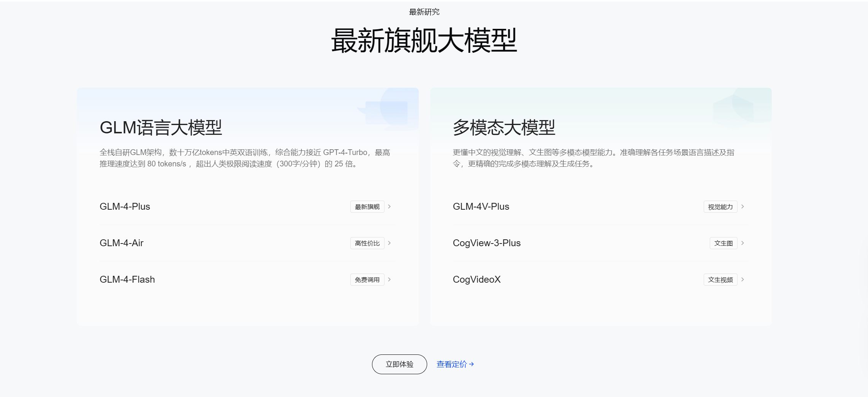This screenshot has width=868, height=397.
Task: Click chevron arrow next to 文生图
Action: [742, 243]
